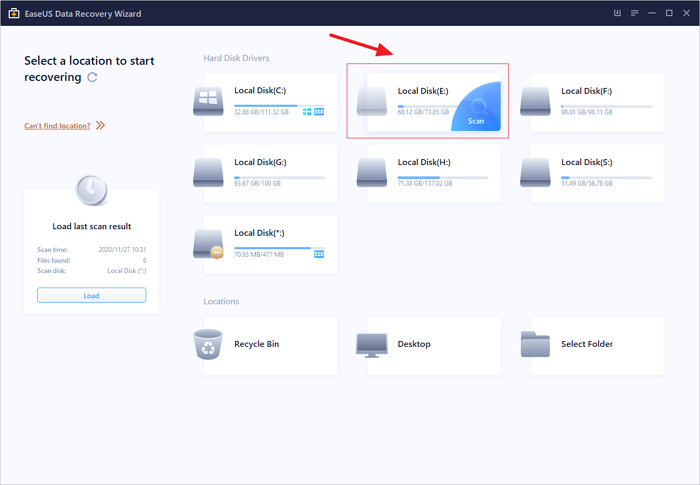Click the 32.88 GB/111.32 GB size text
This screenshot has width=700, height=485.
tap(262, 112)
